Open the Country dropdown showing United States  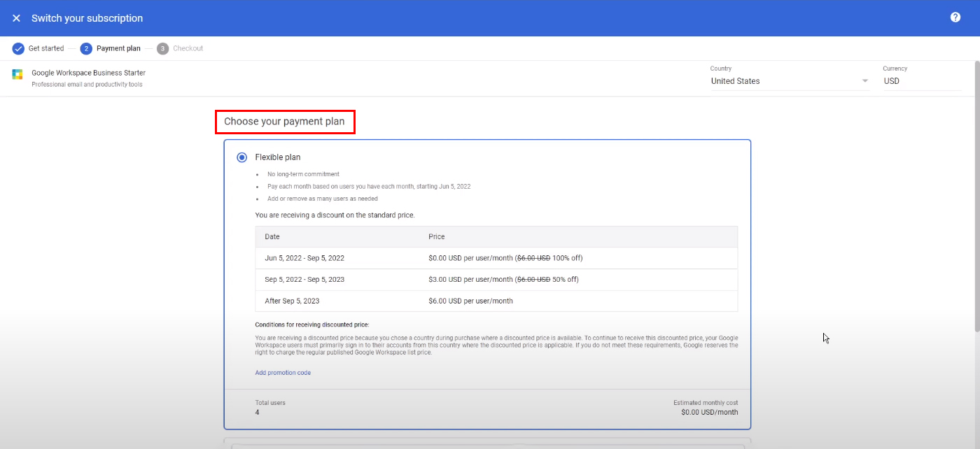(x=790, y=81)
